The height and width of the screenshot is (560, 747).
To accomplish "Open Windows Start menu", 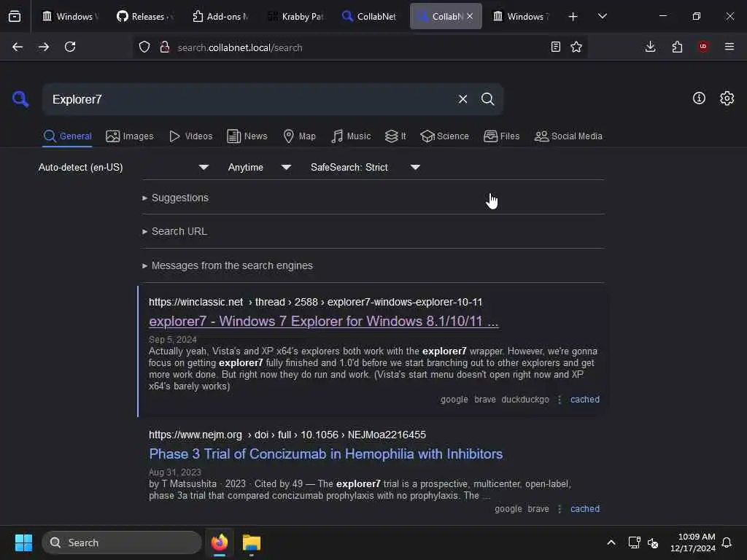I will 23,542.
